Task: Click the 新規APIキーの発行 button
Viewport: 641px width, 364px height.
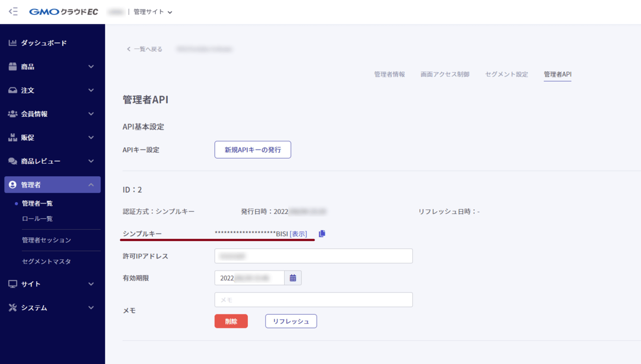Action: pyautogui.click(x=253, y=150)
